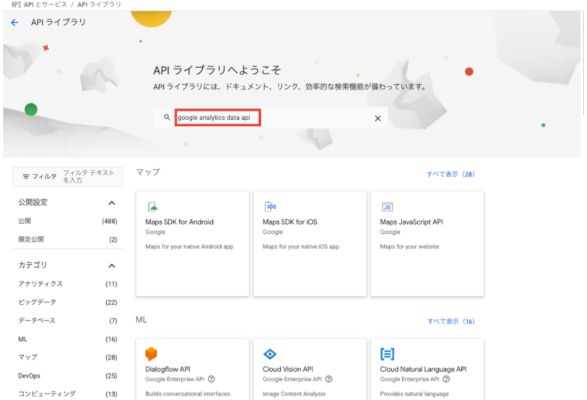Click 'Maps for your native Android app.' text
This screenshot has height=400, width=587.
click(190, 246)
